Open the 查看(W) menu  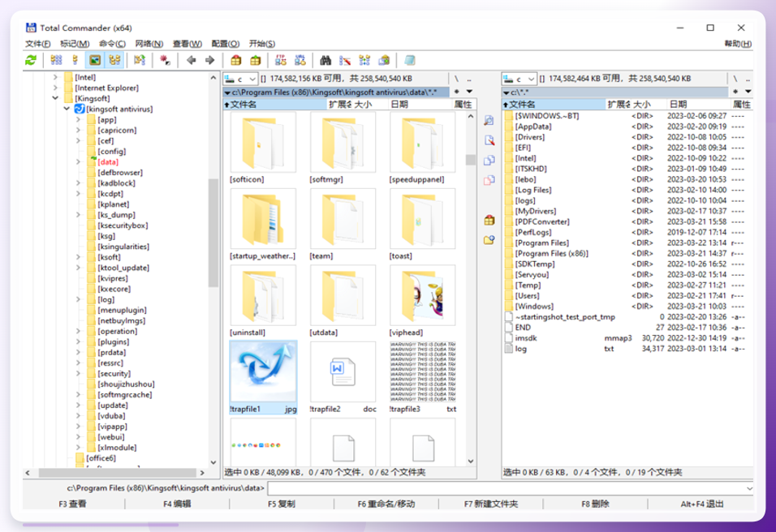point(187,44)
